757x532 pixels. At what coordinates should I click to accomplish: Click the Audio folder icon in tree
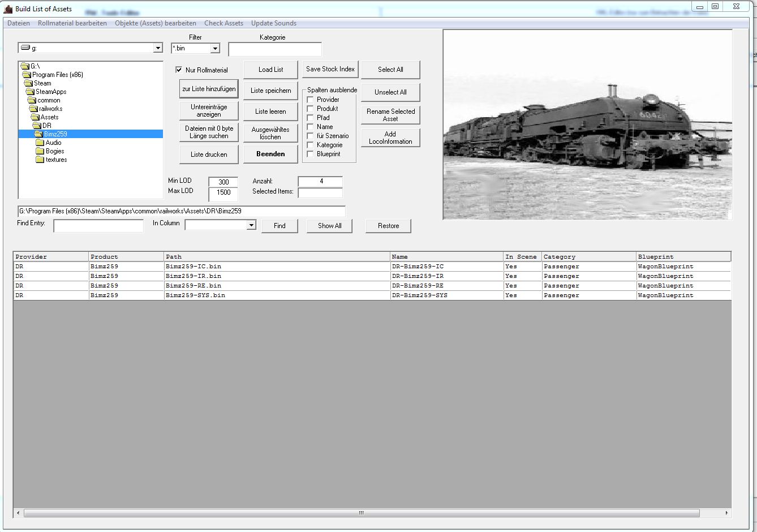point(40,143)
